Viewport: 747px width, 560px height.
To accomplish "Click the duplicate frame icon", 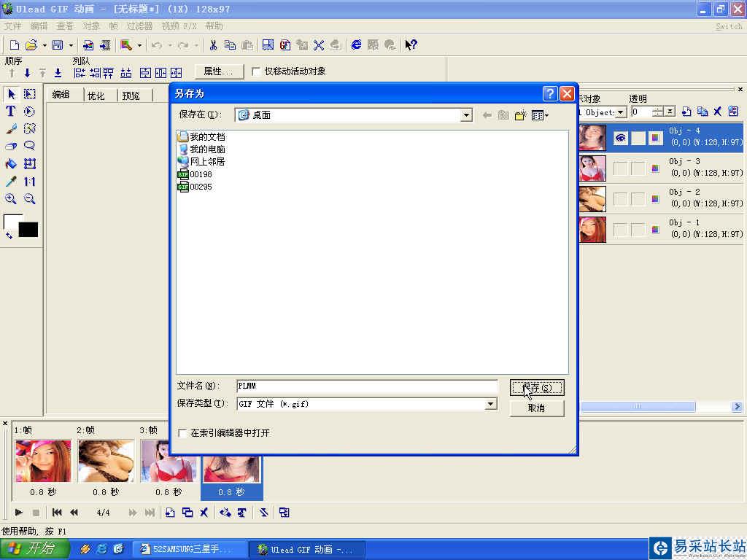I will point(187,513).
